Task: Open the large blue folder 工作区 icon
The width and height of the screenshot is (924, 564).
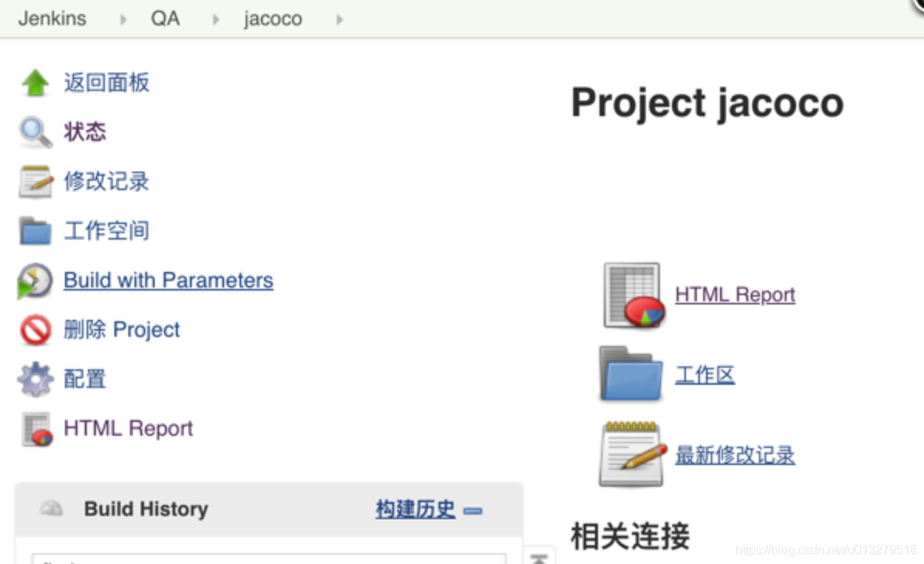Action: (631, 374)
